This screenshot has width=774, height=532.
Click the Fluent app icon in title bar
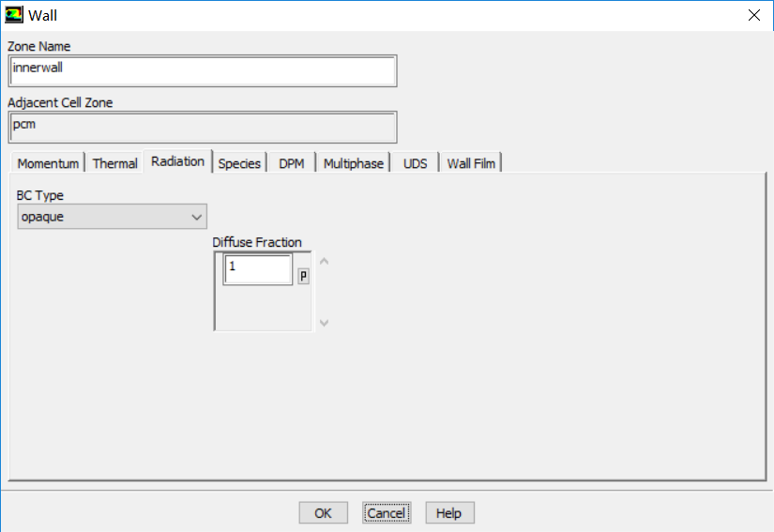pos(14,15)
